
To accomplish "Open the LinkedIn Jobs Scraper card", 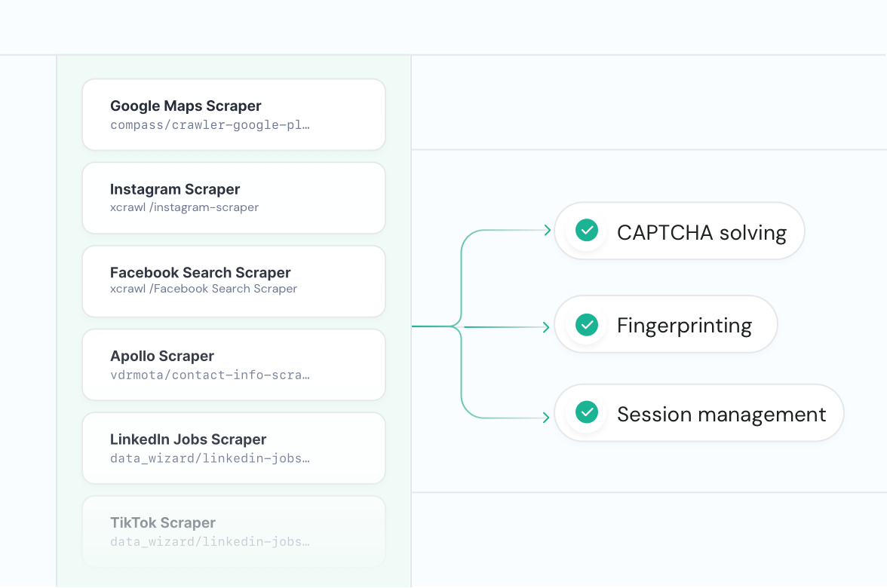I will [x=234, y=448].
